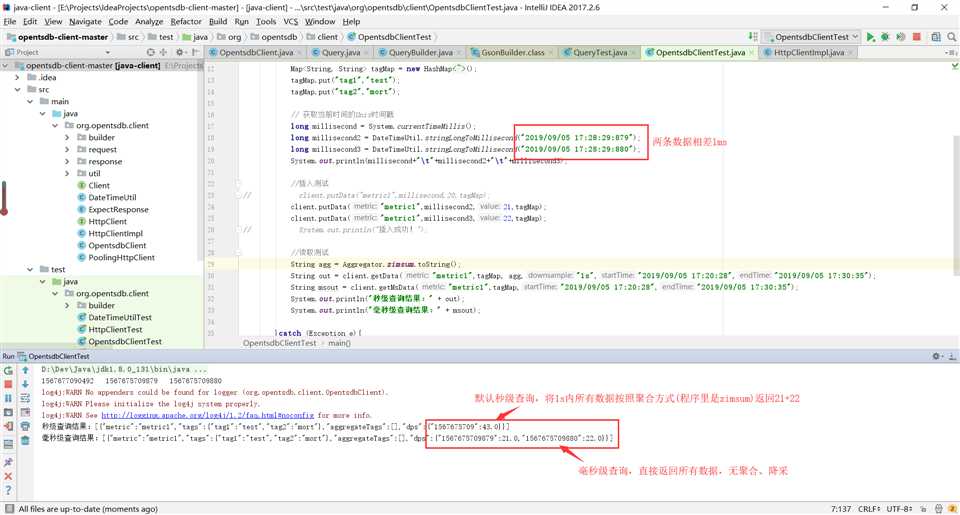Down the stack trace arrow in Run panel
The height and width of the screenshot is (515, 960).
point(25,385)
